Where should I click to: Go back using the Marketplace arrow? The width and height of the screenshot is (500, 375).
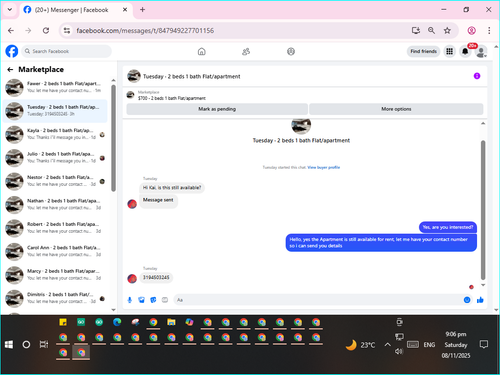pos(10,69)
